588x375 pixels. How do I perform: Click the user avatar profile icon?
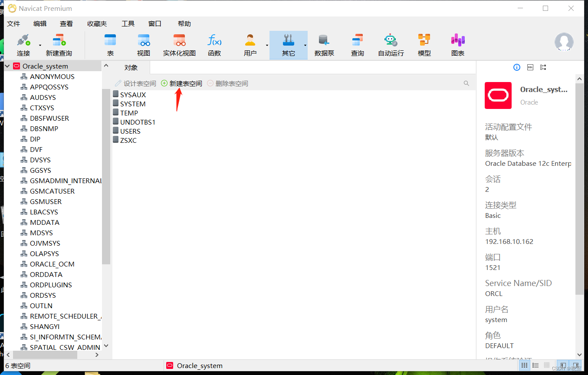coord(564,42)
